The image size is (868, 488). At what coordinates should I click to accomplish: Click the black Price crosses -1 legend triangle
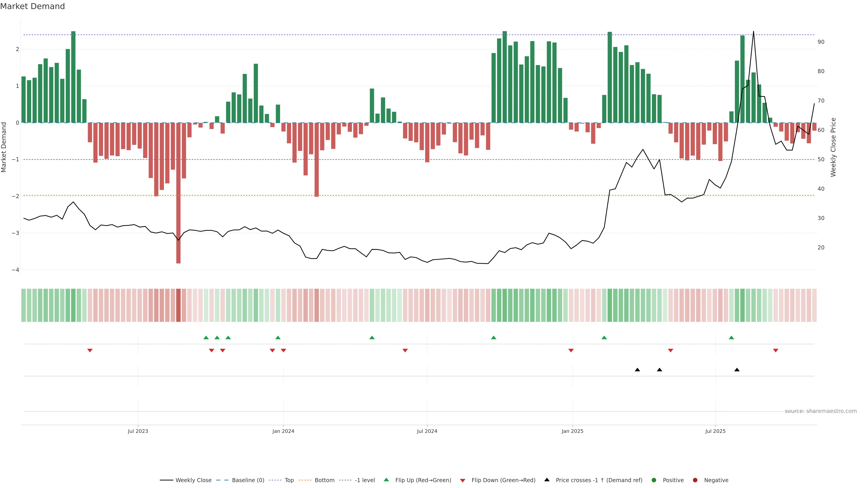[547, 480]
